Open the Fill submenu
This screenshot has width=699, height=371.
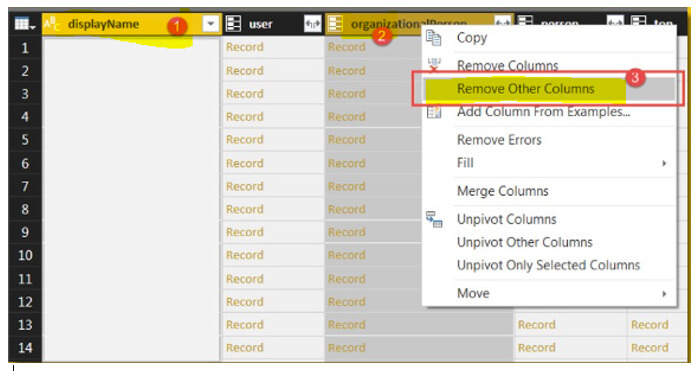pyautogui.click(x=465, y=163)
